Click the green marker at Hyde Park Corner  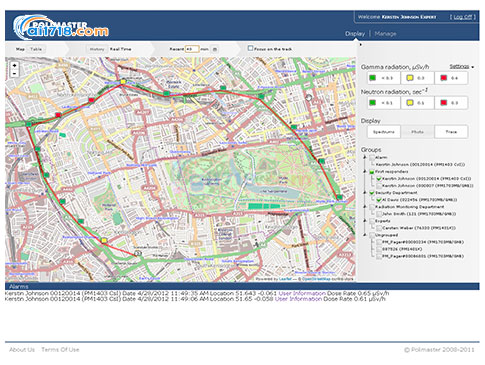tap(339, 197)
